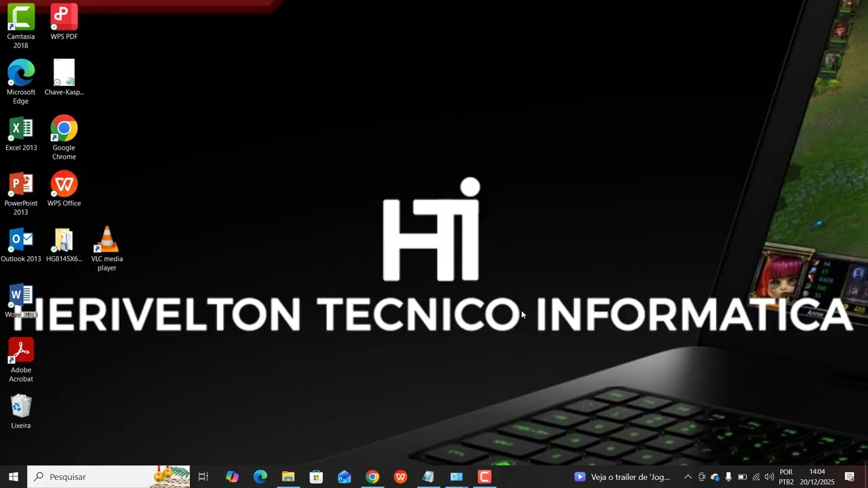Click the microphone tray icon
The image size is (868, 488).
click(728, 476)
